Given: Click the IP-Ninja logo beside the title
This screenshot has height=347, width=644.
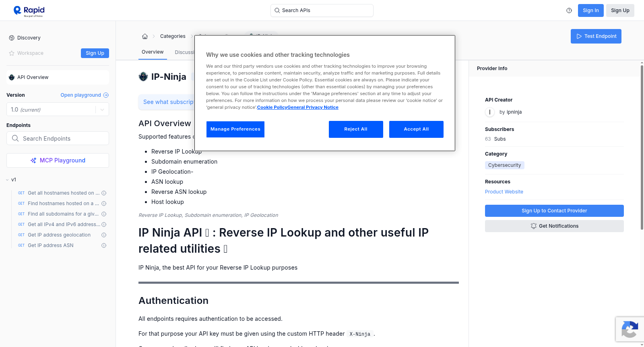Looking at the screenshot, I should (x=143, y=77).
